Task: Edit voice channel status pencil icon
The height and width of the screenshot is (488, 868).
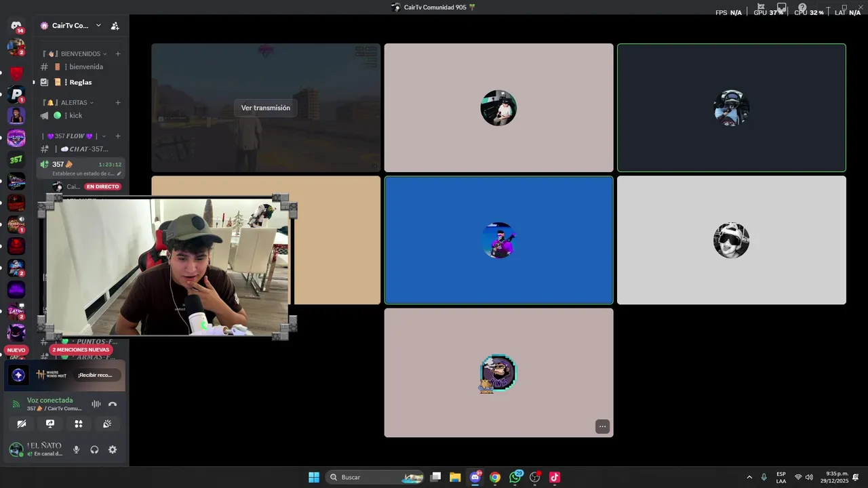Action: point(119,174)
